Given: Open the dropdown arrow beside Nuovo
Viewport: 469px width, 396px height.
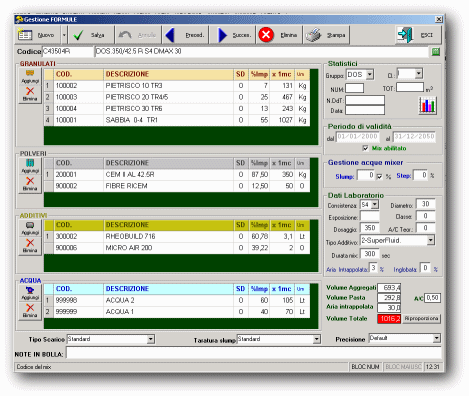Looking at the screenshot, I should click(64, 35).
